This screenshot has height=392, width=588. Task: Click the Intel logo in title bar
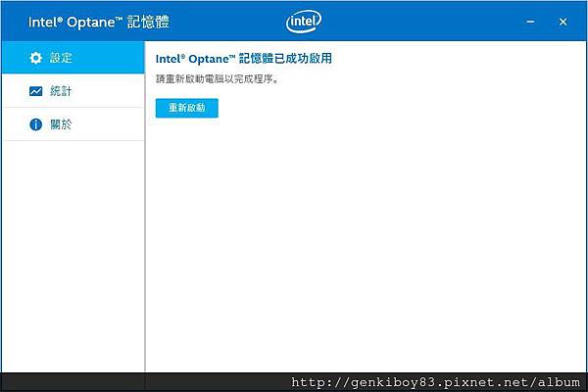click(x=304, y=22)
